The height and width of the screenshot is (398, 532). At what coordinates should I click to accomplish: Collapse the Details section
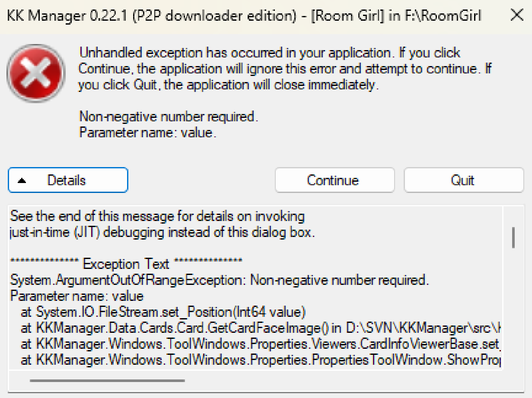[x=67, y=180]
